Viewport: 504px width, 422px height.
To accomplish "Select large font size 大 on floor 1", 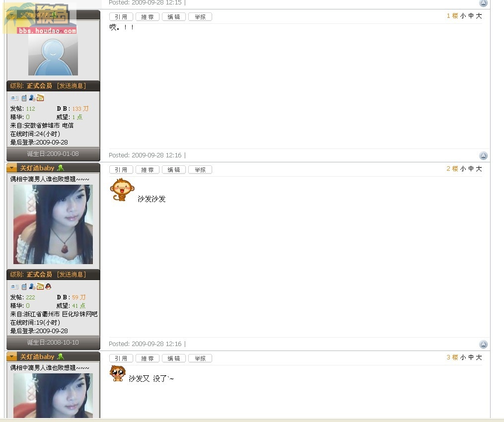I will [479, 16].
